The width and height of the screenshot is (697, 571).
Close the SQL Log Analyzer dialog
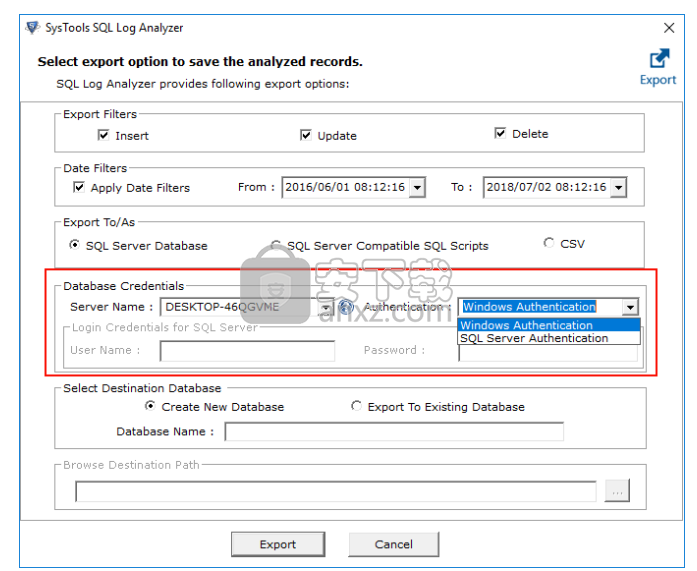pyautogui.click(x=669, y=28)
